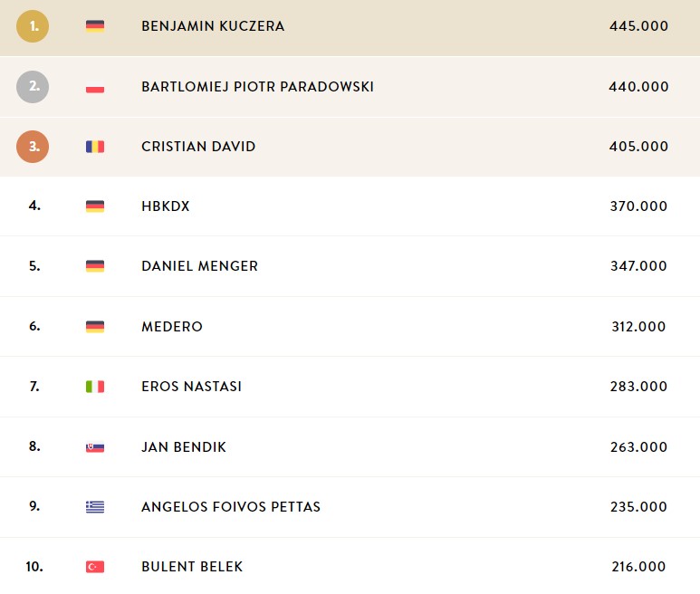Screen dimensions: 700x594
Task: Click rank number 4 in the list
Action: click(34, 206)
